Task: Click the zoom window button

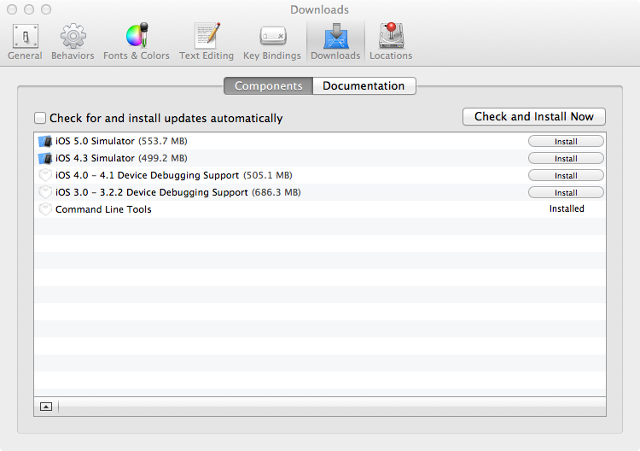Action: point(46,9)
